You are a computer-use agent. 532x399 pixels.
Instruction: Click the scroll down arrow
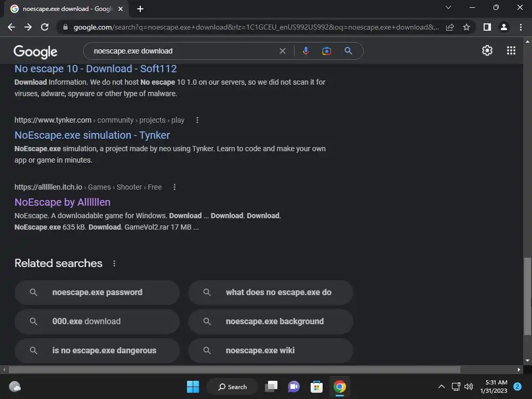527,361
